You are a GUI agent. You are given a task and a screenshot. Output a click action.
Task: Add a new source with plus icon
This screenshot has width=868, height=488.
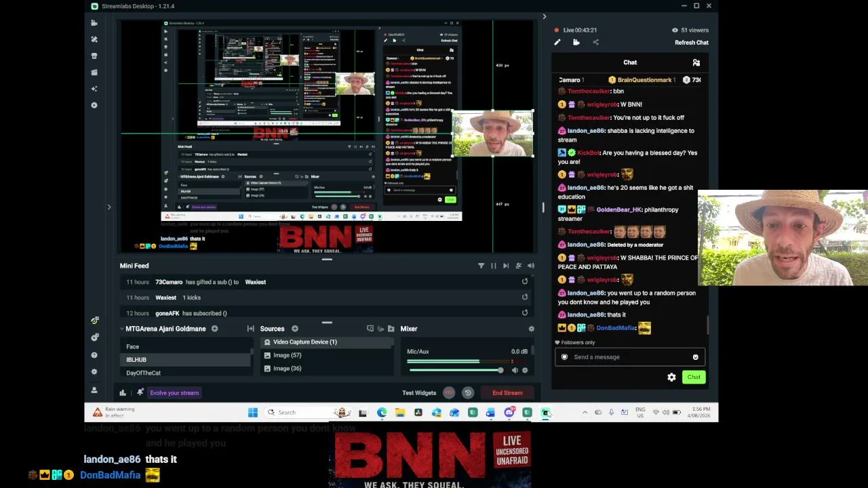click(x=294, y=329)
